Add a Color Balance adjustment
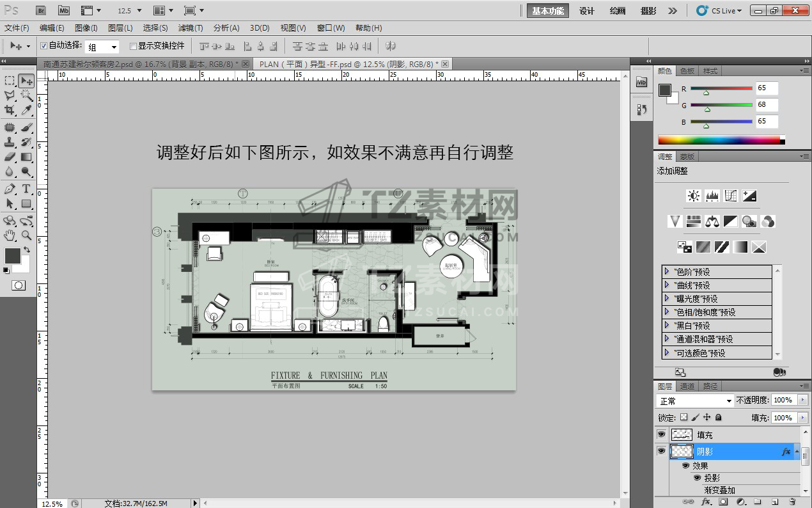The image size is (812, 508). pos(712,221)
